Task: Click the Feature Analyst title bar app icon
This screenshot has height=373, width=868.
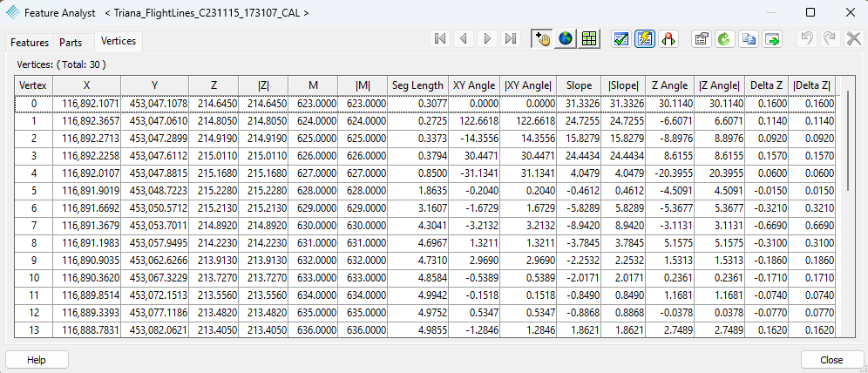Action: [12, 12]
